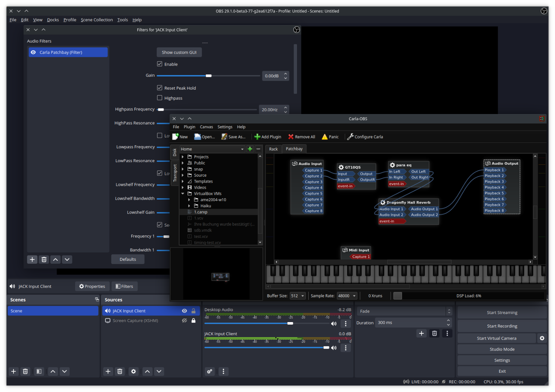Unlock the Screen Capture (XSHM) source
The width and height of the screenshot is (555, 392).
[x=194, y=321]
